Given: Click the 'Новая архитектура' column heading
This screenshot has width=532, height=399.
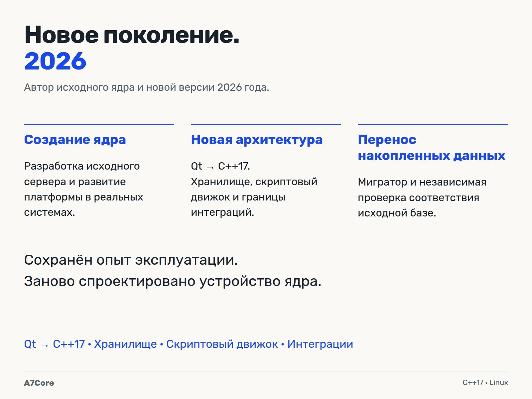Looking at the screenshot, I should [257, 140].
